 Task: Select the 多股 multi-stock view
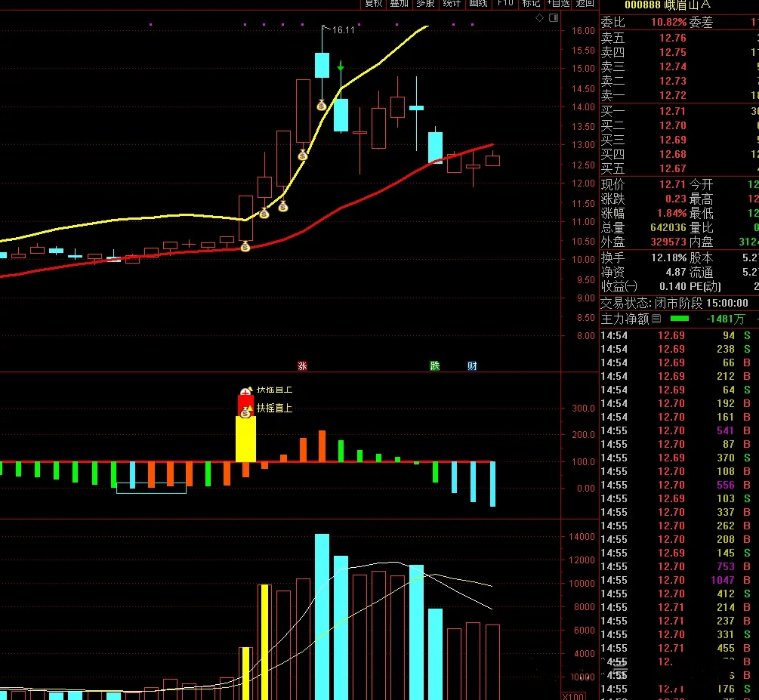point(425,4)
